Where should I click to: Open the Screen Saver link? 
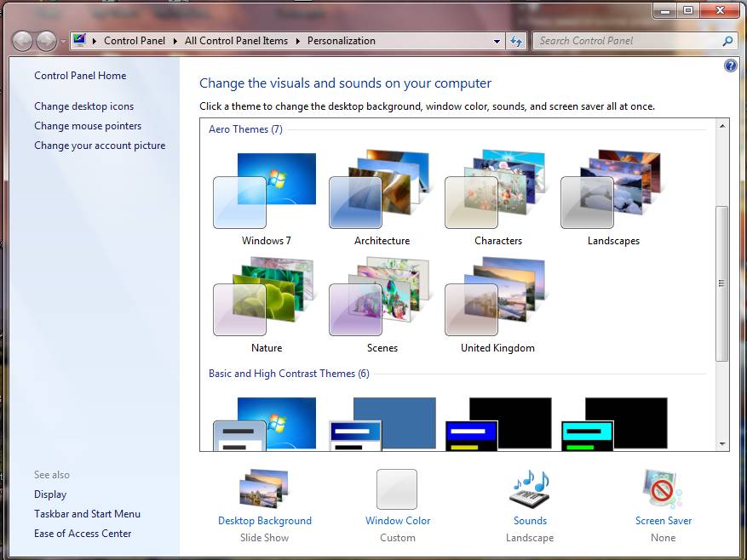tap(664, 521)
